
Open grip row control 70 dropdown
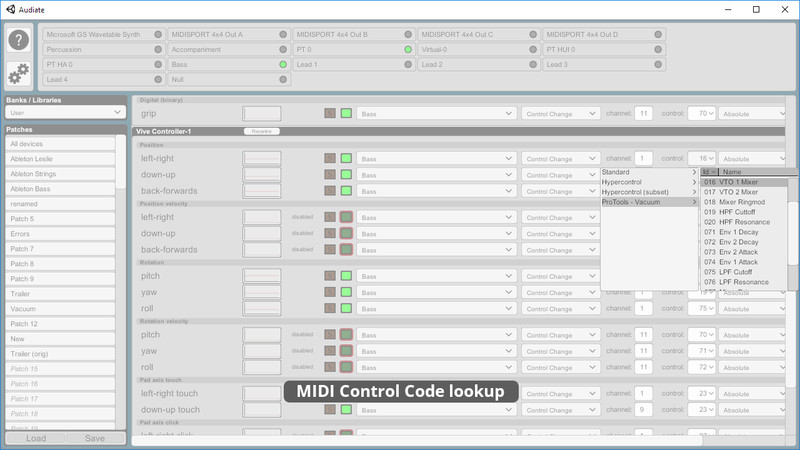click(x=702, y=113)
